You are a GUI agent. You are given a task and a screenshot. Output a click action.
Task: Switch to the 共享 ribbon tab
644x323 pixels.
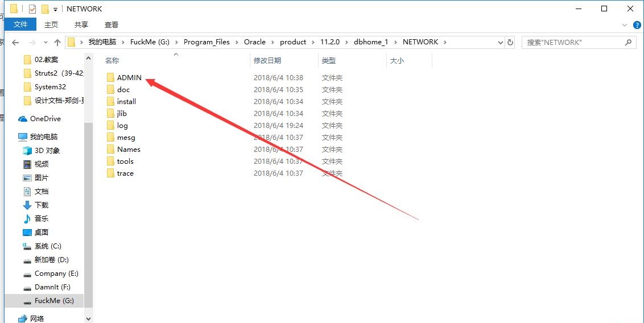(81, 24)
